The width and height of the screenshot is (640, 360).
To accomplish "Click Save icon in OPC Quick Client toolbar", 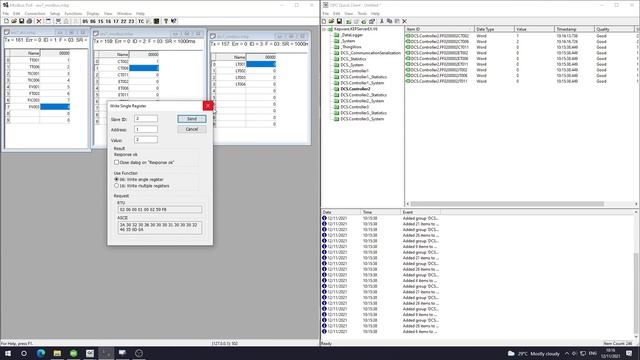I will pyautogui.click(x=339, y=21).
